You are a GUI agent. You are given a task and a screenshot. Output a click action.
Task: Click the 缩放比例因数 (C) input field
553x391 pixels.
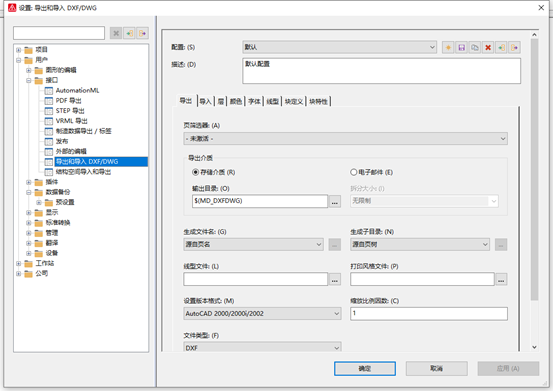[429, 313]
